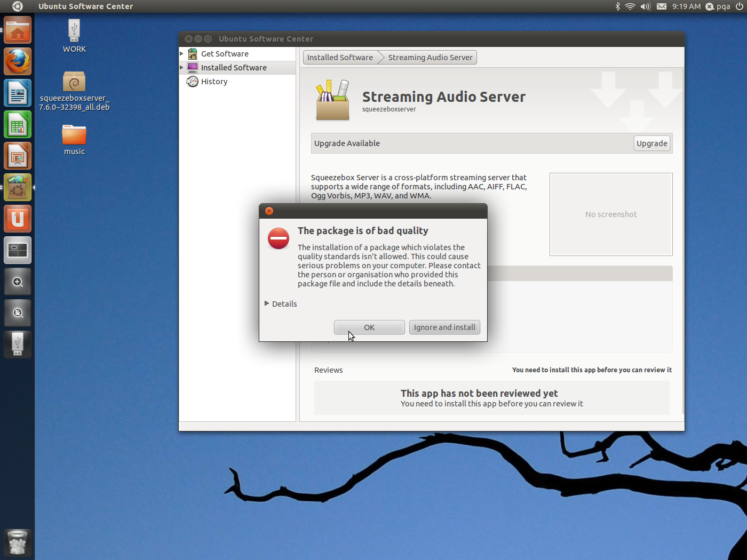Expand the Installed Software tree arrow
The height and width of the screenshot is (560, 747).
pyautogui.click(x=182, y=68)
